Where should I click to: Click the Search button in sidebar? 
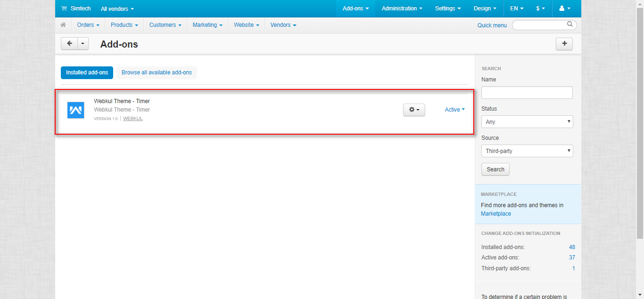[495, 169]
